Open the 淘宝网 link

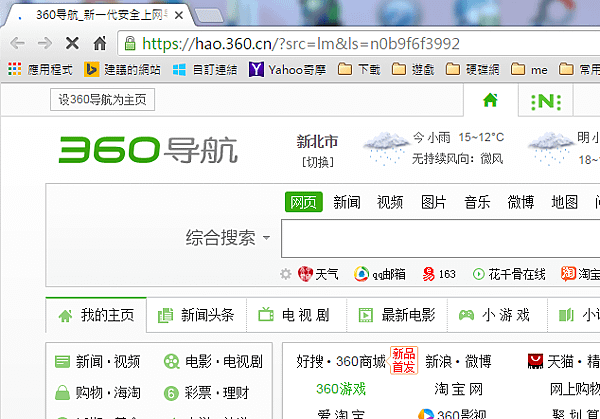click(x=458, y=389)
